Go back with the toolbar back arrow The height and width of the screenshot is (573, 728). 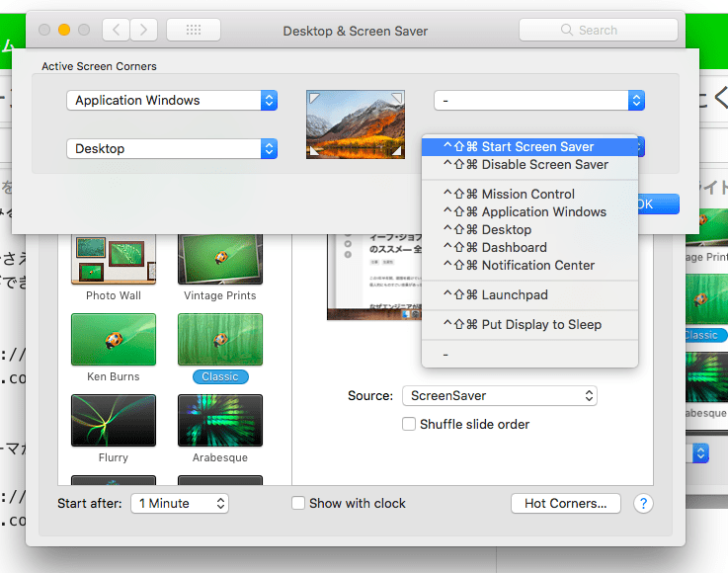pos(117,31)
